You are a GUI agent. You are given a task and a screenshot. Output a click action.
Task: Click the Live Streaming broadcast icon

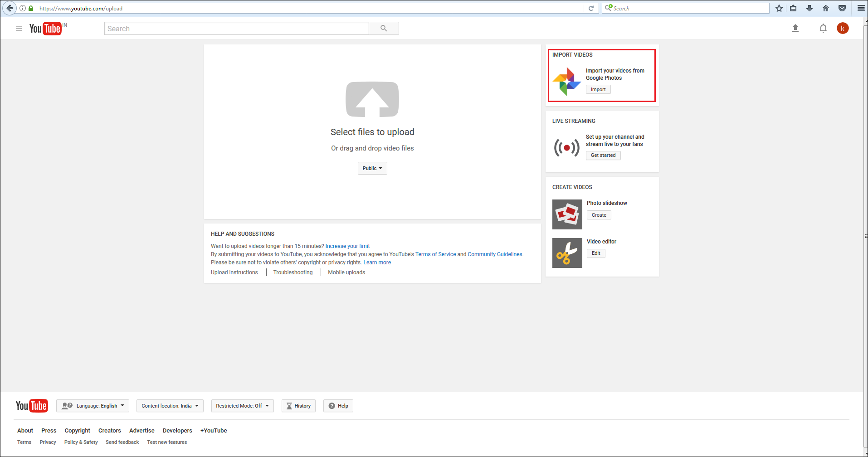(566, 147)
